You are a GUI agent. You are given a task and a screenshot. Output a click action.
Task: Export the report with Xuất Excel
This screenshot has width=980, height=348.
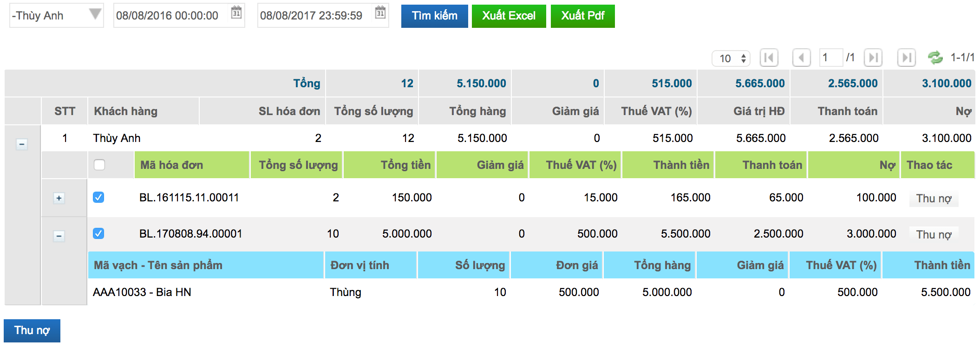tap(509, 16)
